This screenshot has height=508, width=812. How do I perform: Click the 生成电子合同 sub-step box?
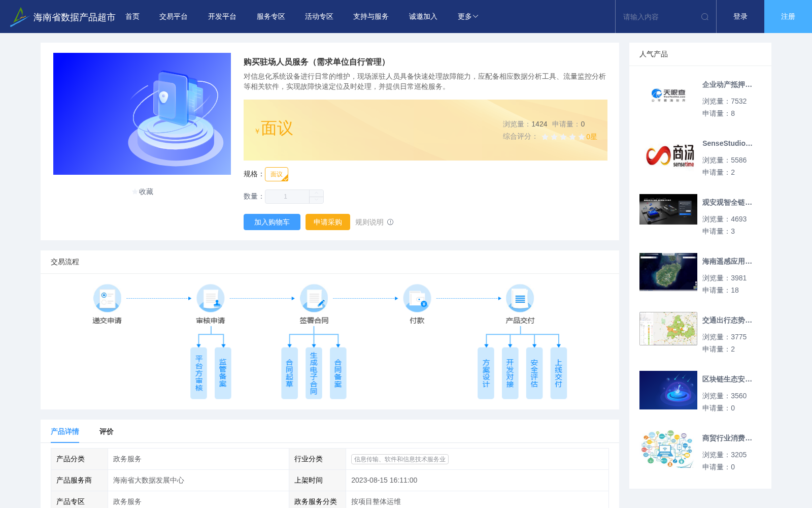314,373
